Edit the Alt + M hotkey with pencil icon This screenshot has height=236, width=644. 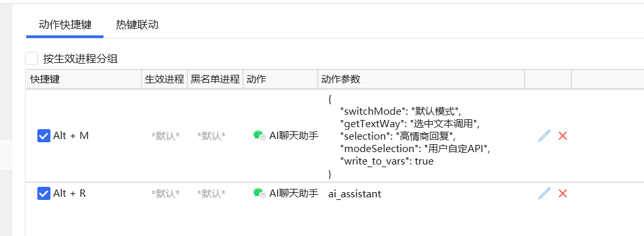[x=544, y=136]
